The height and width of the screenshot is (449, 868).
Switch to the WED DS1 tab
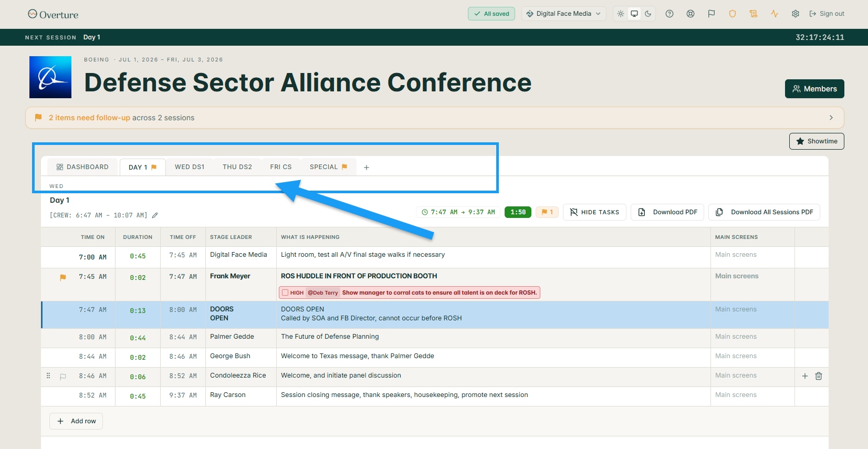click(190, 167)
